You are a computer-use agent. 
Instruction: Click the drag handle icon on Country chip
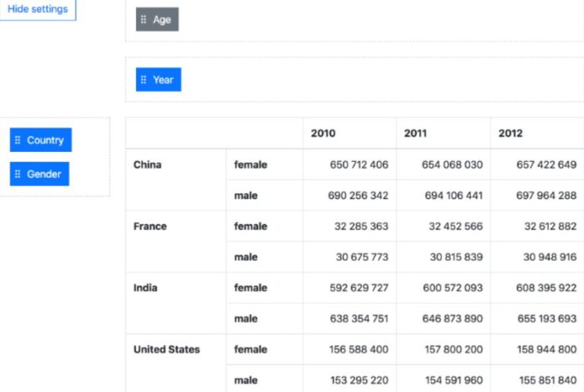17,140
